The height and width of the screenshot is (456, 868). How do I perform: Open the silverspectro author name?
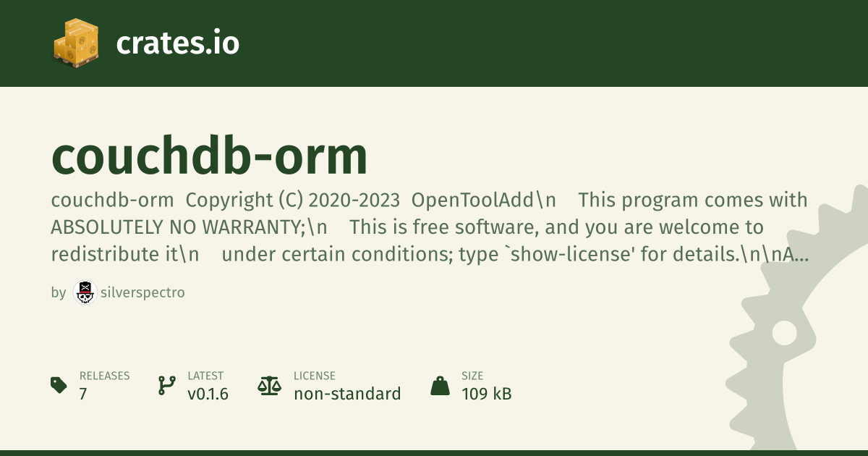[142, 292]
